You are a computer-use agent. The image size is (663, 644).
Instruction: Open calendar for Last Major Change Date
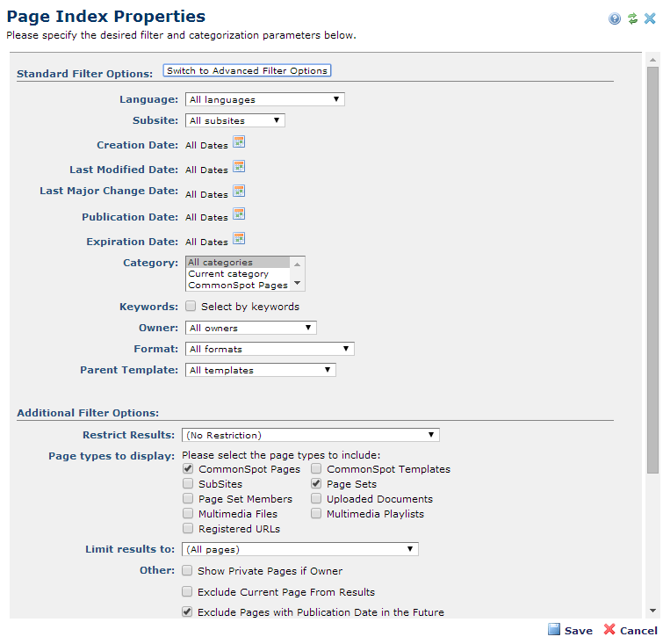tap(239, 192)
